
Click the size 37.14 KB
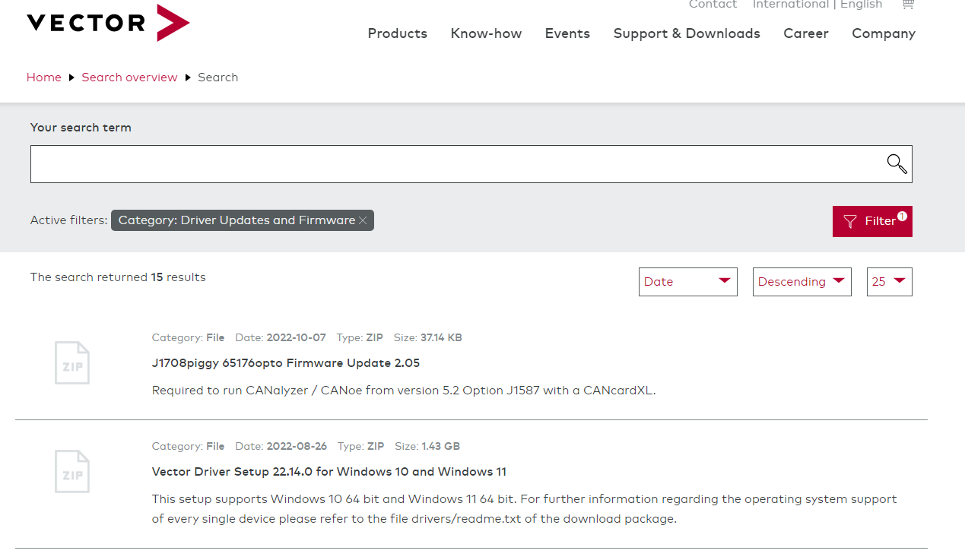coord(441,337)
